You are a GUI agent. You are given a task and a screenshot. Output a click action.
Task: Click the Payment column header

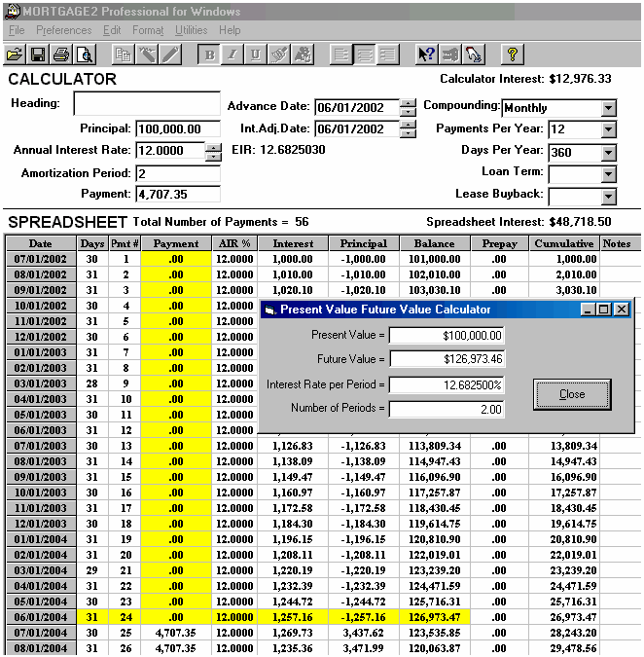pyautogui.click(x=175, y=243)
